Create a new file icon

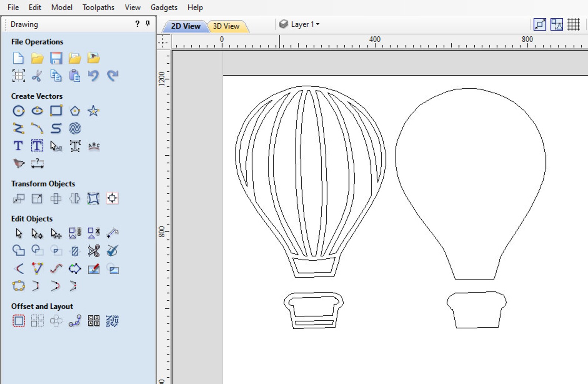click(19, 58)
